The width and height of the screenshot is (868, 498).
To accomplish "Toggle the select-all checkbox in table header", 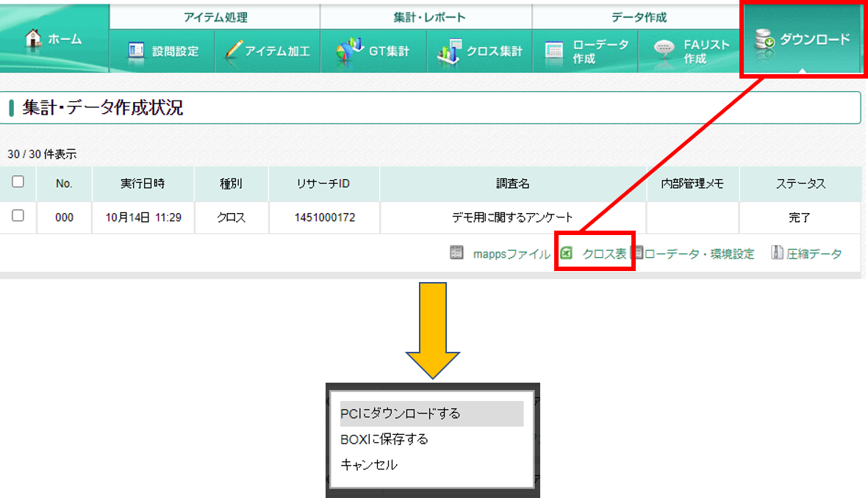I will pos(18,181).
